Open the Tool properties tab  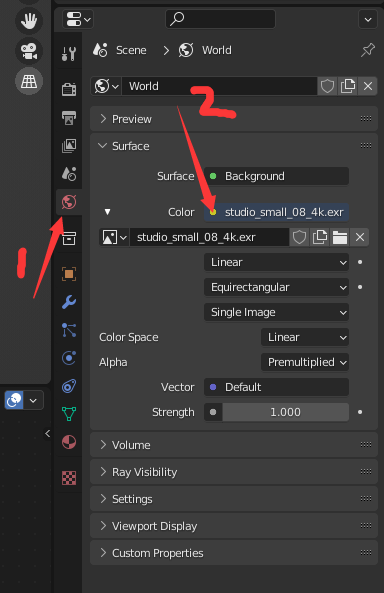click(69, 54)
